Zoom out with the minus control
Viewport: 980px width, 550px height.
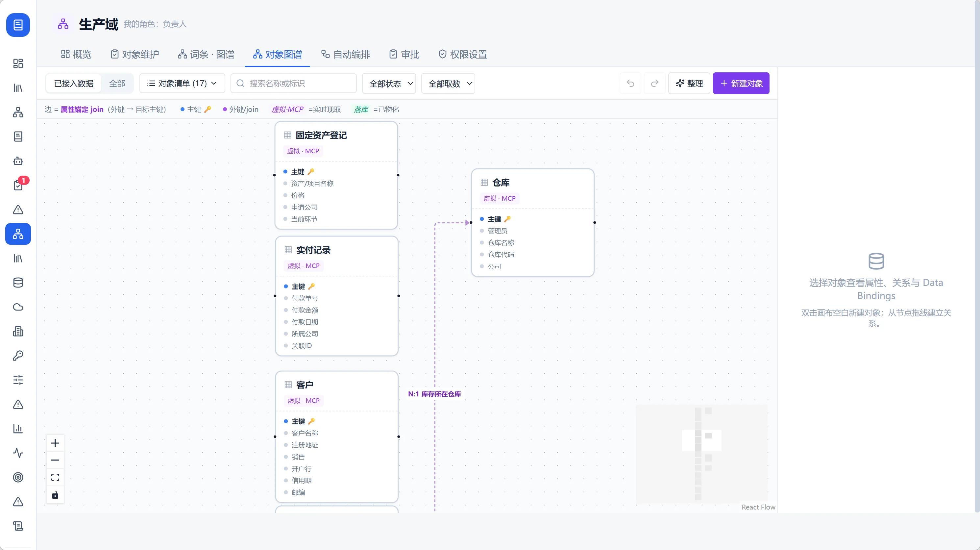click(x=55, y=460)
